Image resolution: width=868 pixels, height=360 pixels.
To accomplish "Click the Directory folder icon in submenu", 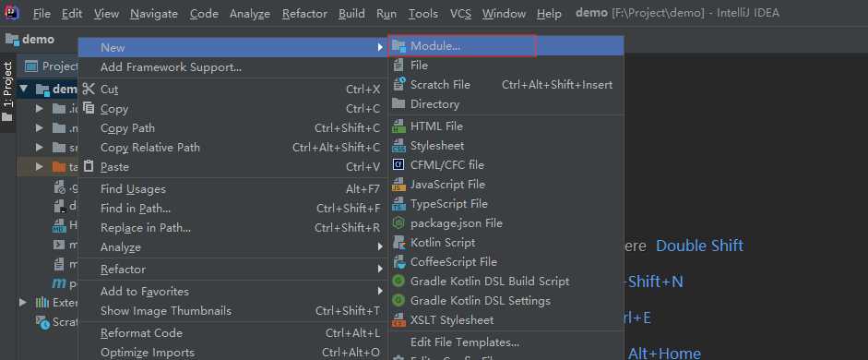I will [398, 103].
